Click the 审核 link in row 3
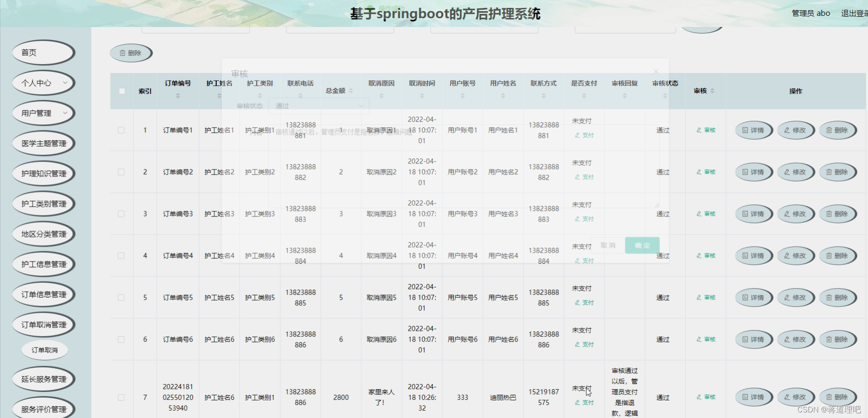The height and width of the screenshot is (418, 868). [706, 214]
